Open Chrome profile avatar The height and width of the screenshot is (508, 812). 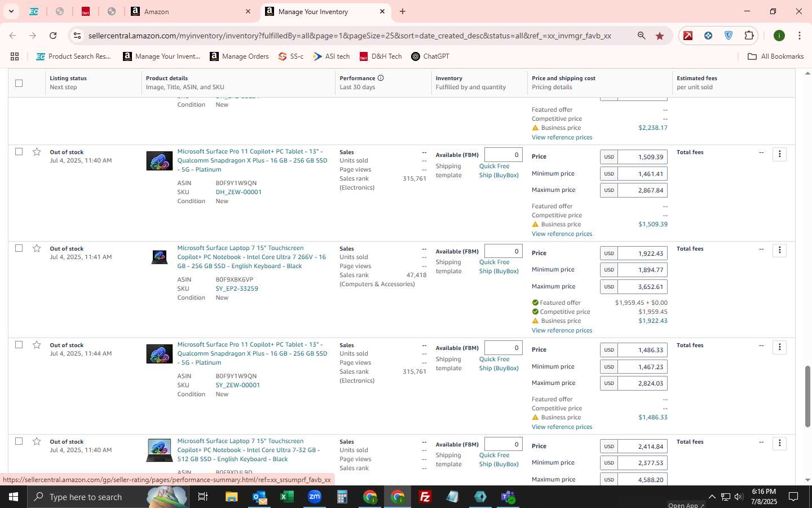tap(779, 36)
